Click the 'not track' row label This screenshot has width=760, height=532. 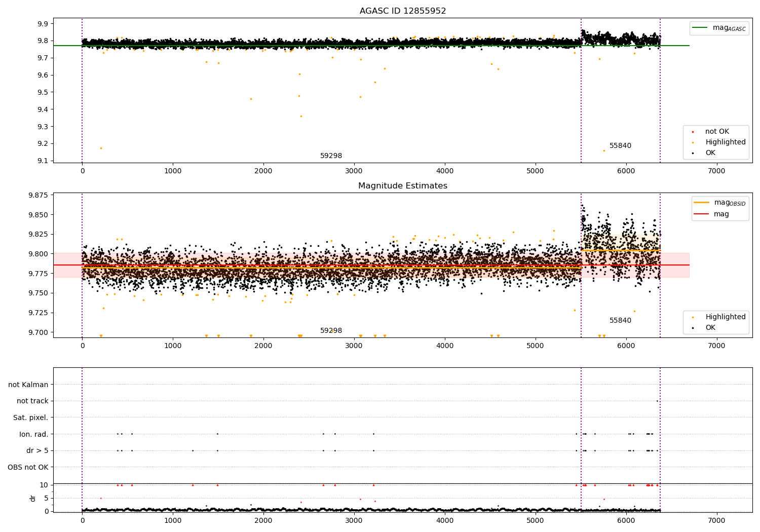tap(32, 401)
